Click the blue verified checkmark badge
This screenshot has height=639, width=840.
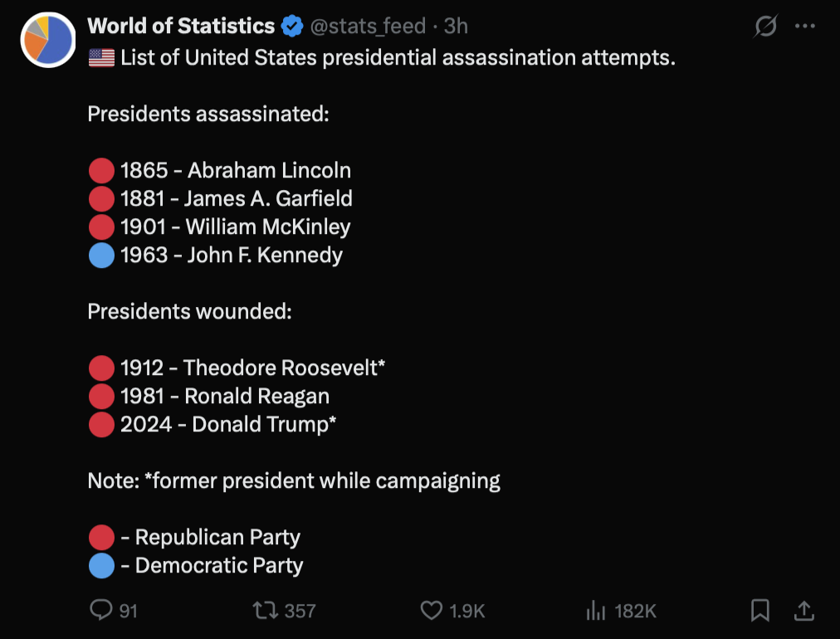pyautogui.click(x=292, y=27)
